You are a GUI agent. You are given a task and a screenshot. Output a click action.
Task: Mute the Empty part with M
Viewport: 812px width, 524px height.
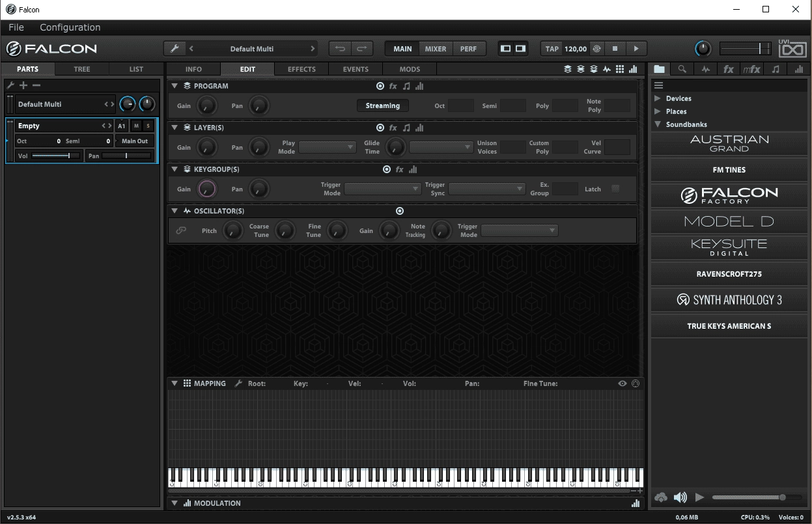pyautogui.click(x=136, y=126)
